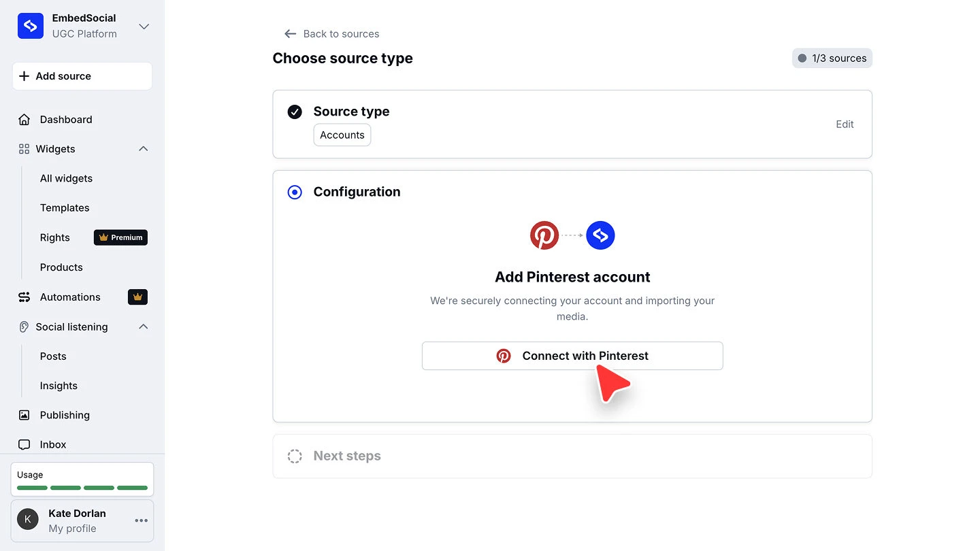
Task: Click the Source type completed checkmark
Action: click(295, 112)
